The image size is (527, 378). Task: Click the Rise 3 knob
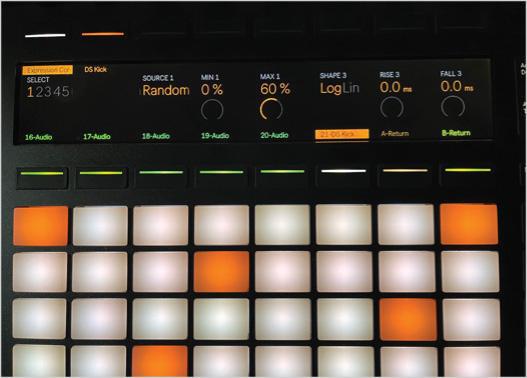click(392, 107)
